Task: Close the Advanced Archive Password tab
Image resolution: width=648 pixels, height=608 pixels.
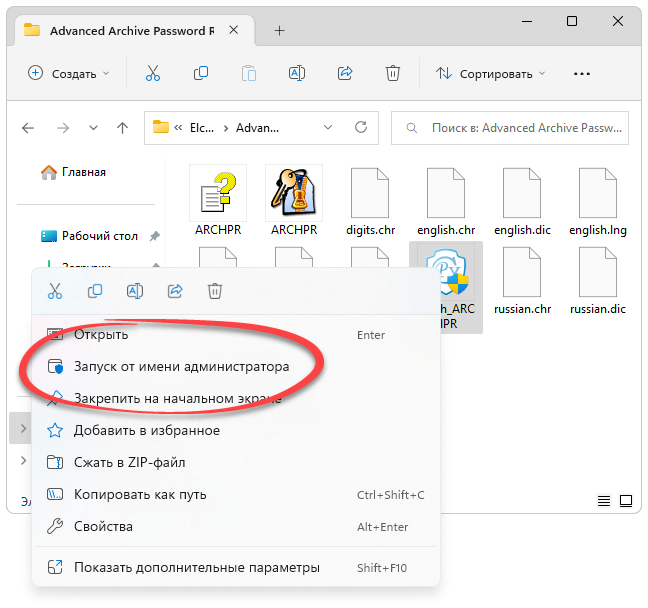Action: (233, 30)
